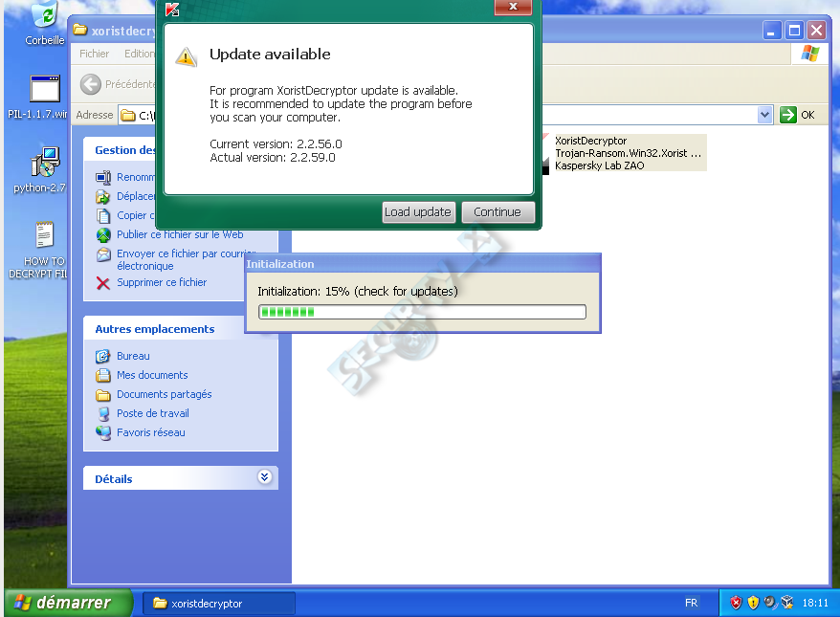Open Mes documents link
Viewport: 840px width, 617px height.
[152, 375]
